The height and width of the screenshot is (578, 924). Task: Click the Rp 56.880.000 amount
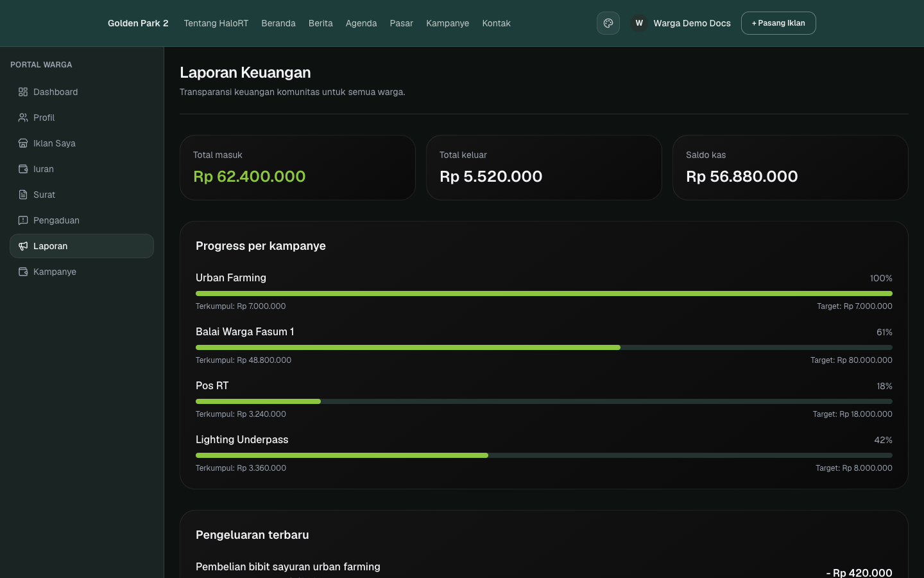pyautogui.click(x=742, y=177)
